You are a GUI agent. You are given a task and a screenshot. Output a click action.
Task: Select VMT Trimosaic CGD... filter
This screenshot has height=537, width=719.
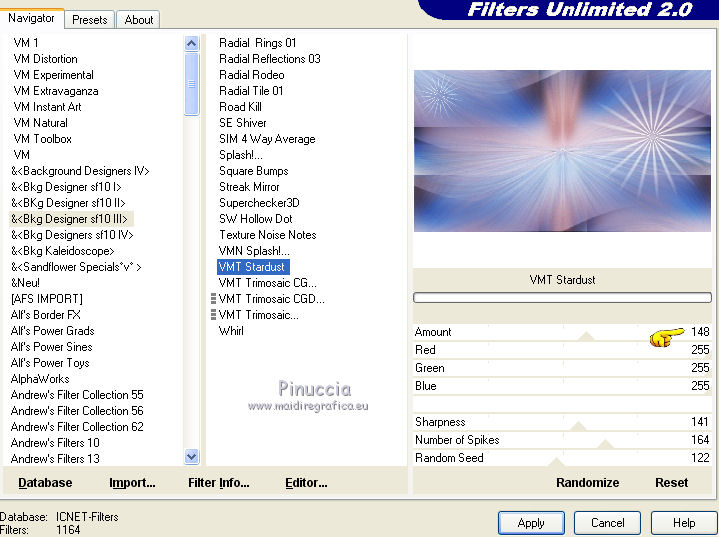[271, 299]
